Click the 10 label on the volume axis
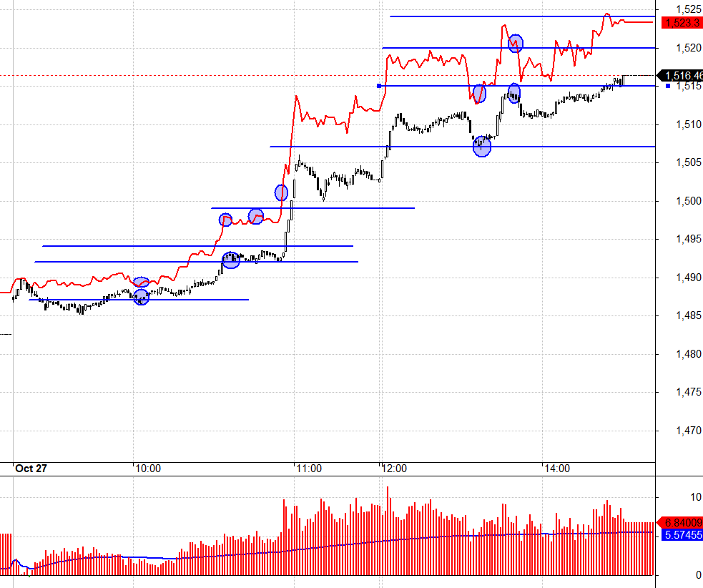703x588 pixels. pos(675,496)
